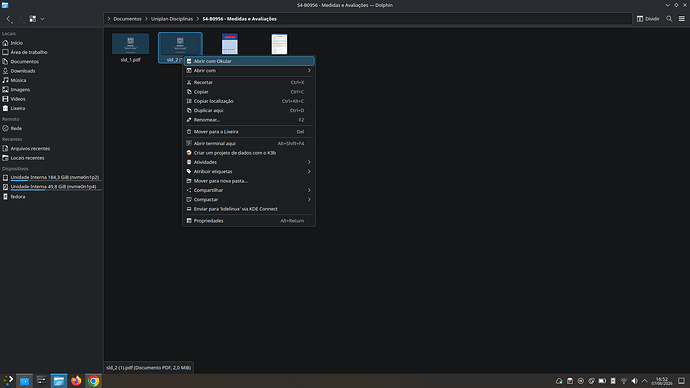Expand the Compactar submenu
The image size is (690, 388).
(249, 200)
